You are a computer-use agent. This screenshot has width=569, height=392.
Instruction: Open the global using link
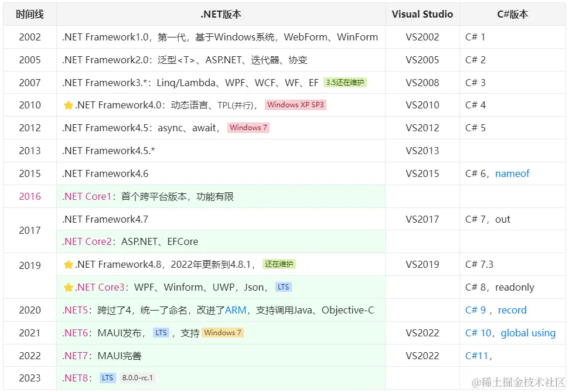tap(528, 333)
